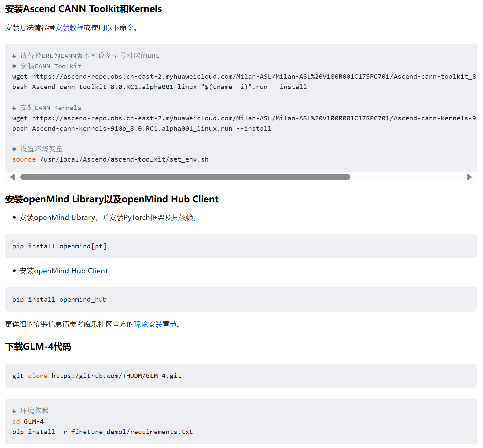Click the heading 安装openMind Library以及openMind Hub Client
This screenshot has width=483, height=448.
(112, 199)
